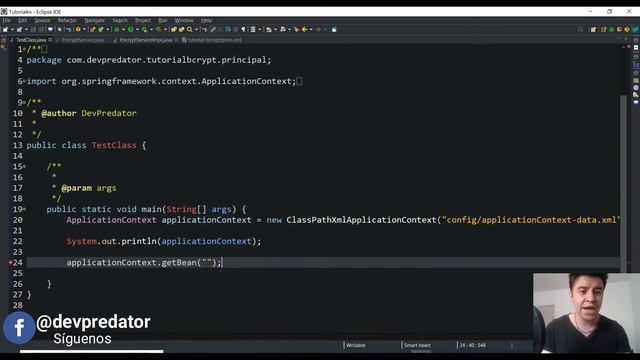Click the Last Edit Location icon
This screenshot has width=640, height=360.
pyautogui.click(x=296, y=29)
